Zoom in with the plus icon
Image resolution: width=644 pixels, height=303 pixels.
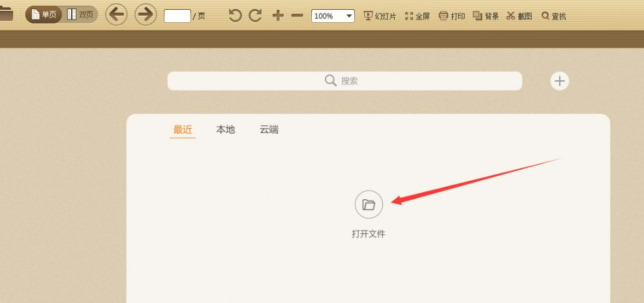pos(278,16)
